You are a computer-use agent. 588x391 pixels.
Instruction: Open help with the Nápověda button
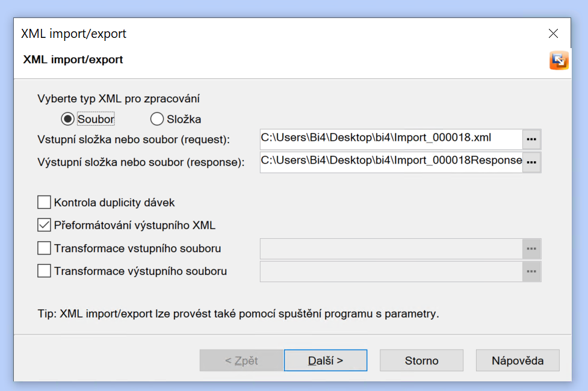coord(518,361)
